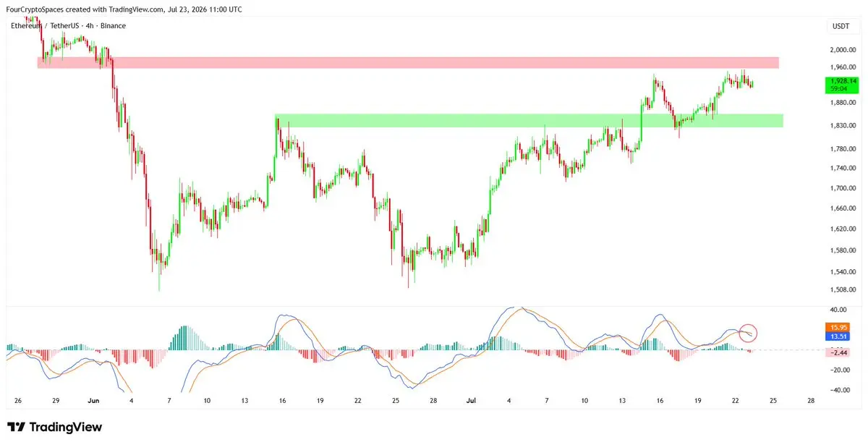Click the 1,740.00 price axis label
Screen dimensions: 868x445
[x=842, y=168]
